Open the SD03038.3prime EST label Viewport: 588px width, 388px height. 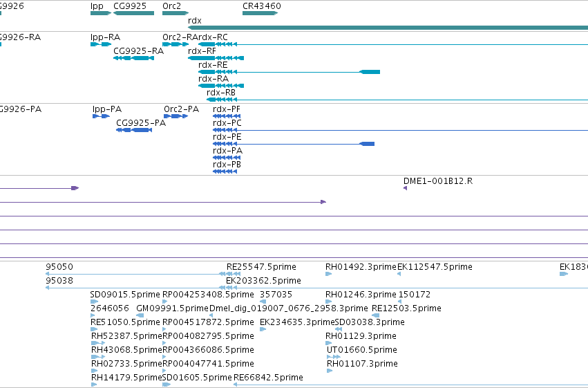370,322
